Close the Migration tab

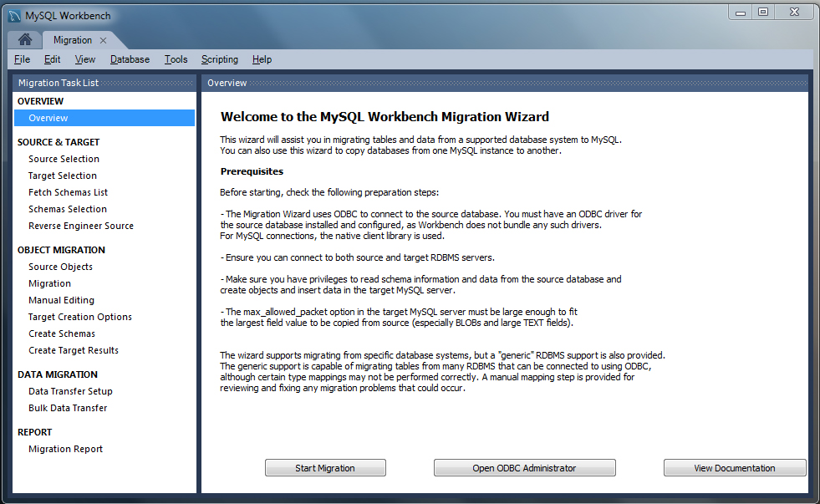click(104, 39)
